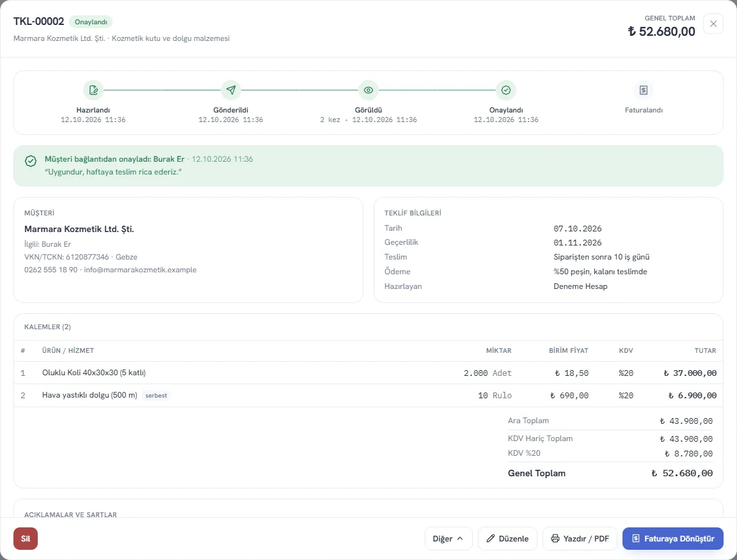Viewport: 737px width, 560px height.
Task: Click the ÜRÜN / HİZMET column header
Action: pos(68,350)
